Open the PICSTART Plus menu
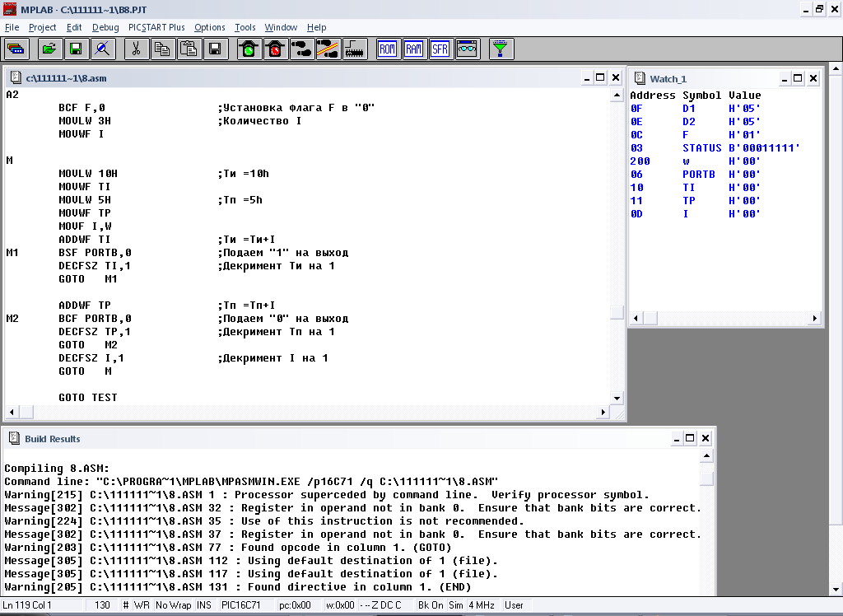This screenshot has height=616, width=843. (x=156, y=27)
